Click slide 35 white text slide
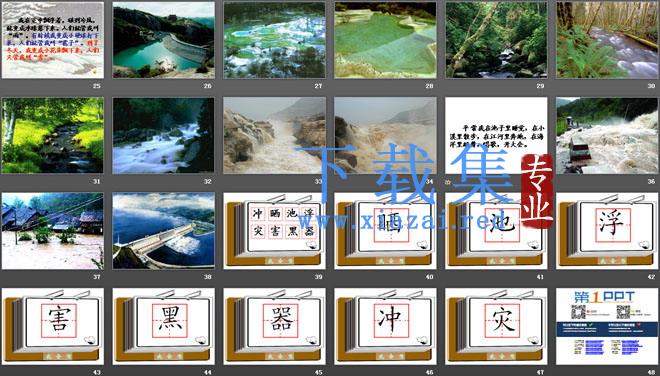 pos(496,136)
